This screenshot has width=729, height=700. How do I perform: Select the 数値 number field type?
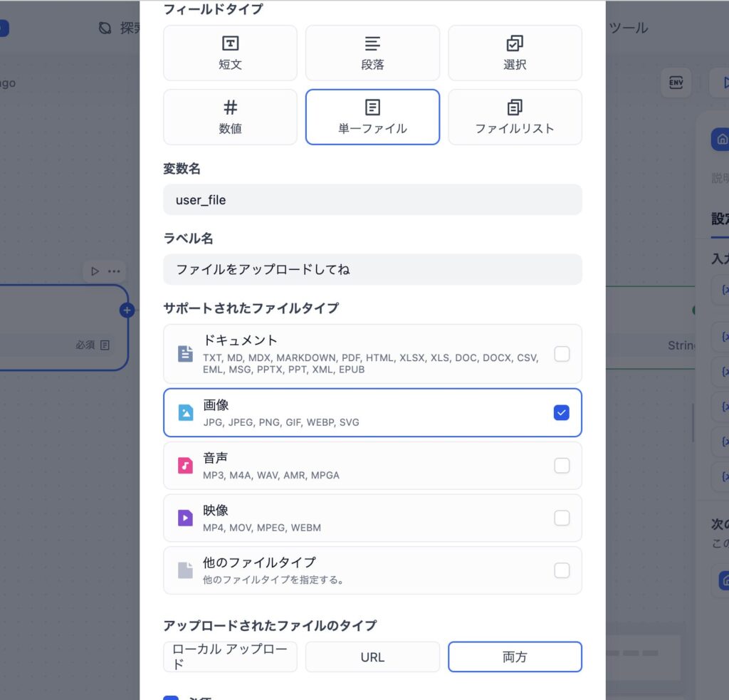[x=230, y=117]
